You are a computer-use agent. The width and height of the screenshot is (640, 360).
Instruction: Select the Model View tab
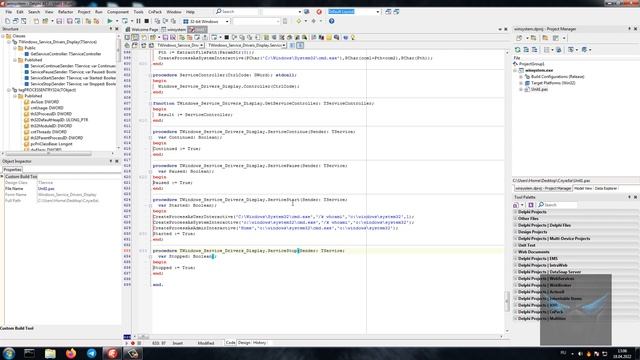coord(583,188)
